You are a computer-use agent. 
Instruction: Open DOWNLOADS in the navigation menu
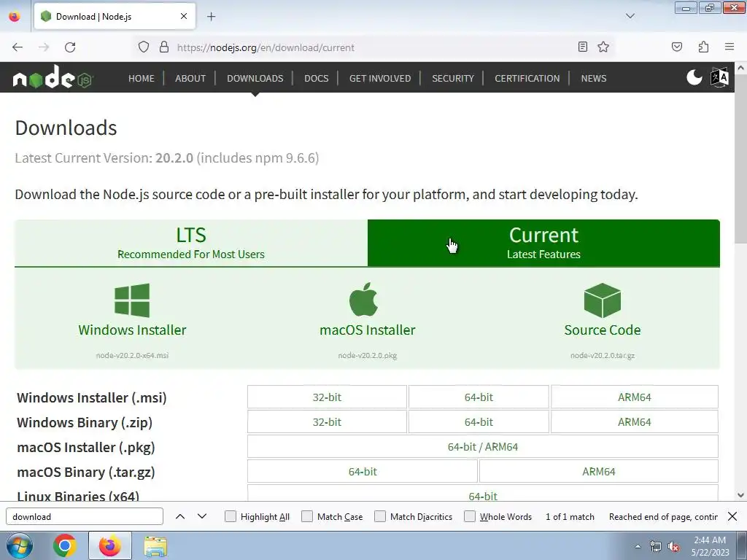coord(255,78)
